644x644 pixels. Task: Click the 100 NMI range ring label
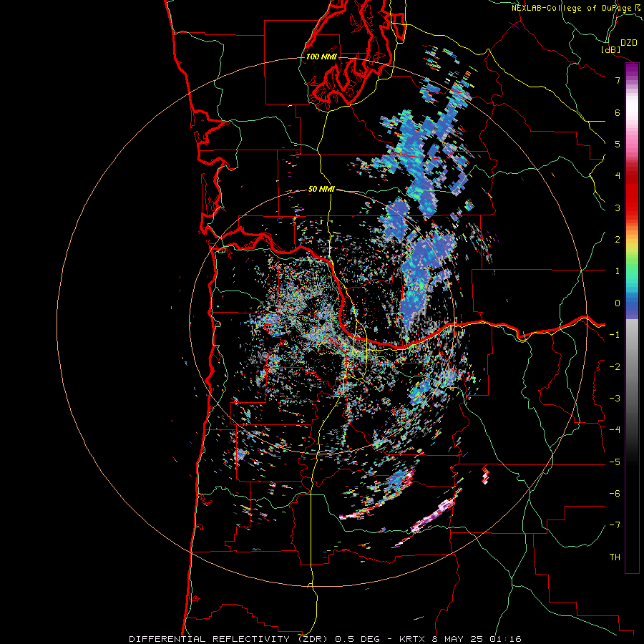pyautogui.click(x=321, y=57)
